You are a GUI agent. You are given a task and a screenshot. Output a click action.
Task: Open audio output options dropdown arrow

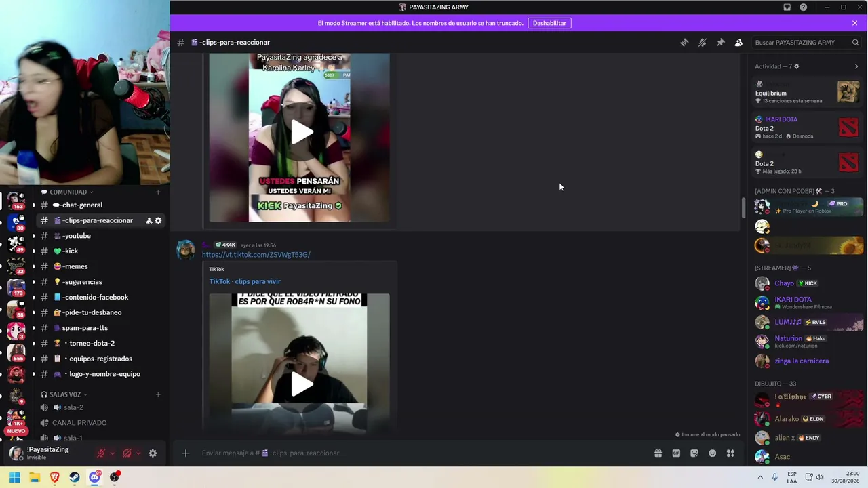138,453
